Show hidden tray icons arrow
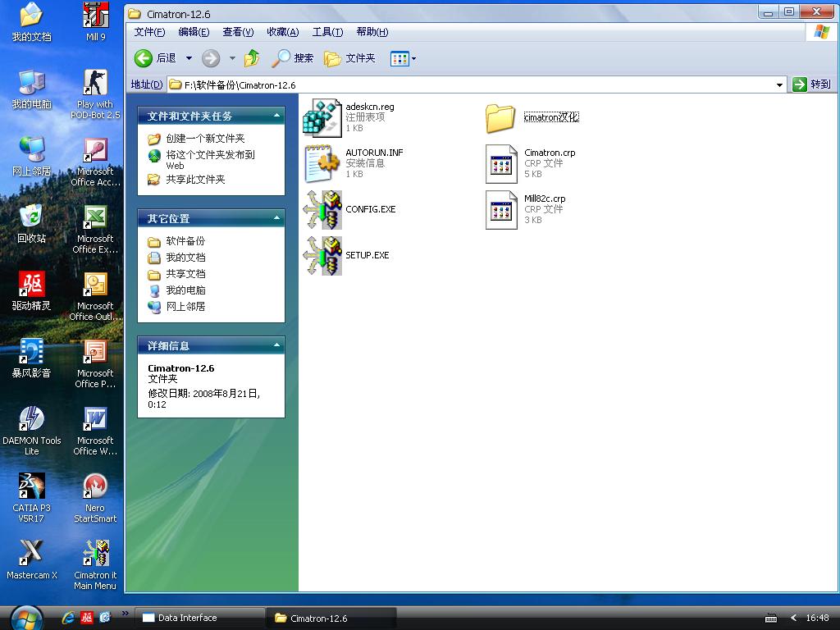The image size is (840, 630). click(793, 618)
